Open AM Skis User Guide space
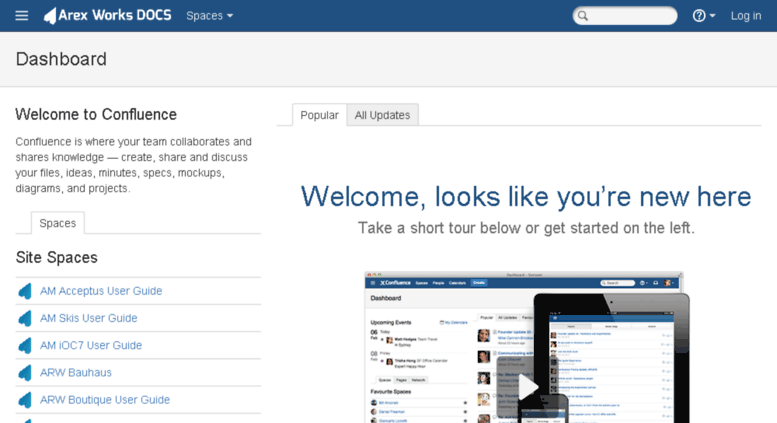This screenshot has width=777, height=423. point(89,318)
